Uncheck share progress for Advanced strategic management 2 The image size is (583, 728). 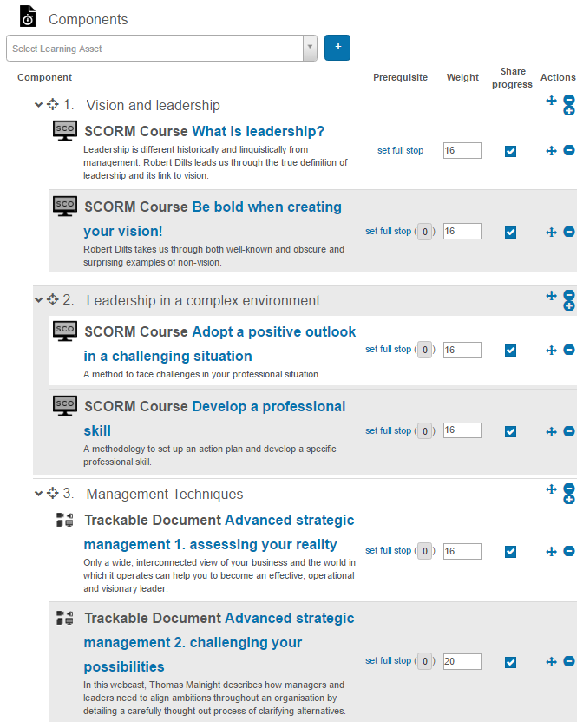click(511, 662)
